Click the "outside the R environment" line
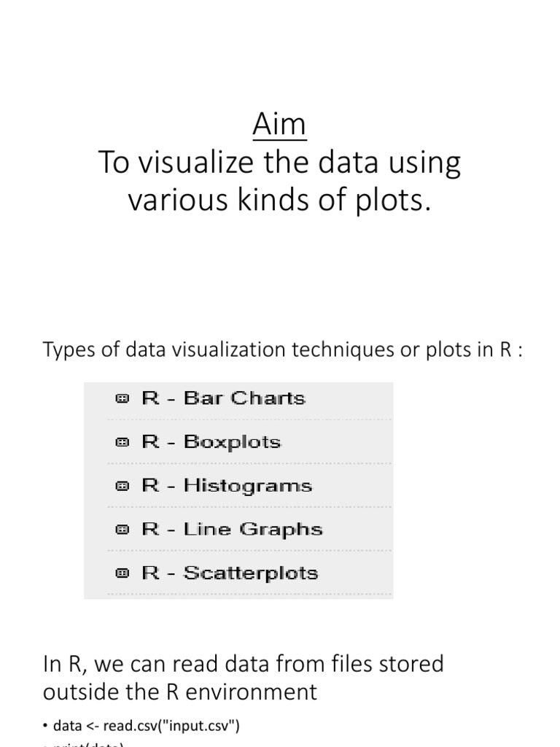The width and height of the screenshot is (560, 747). tap(181, 691)
